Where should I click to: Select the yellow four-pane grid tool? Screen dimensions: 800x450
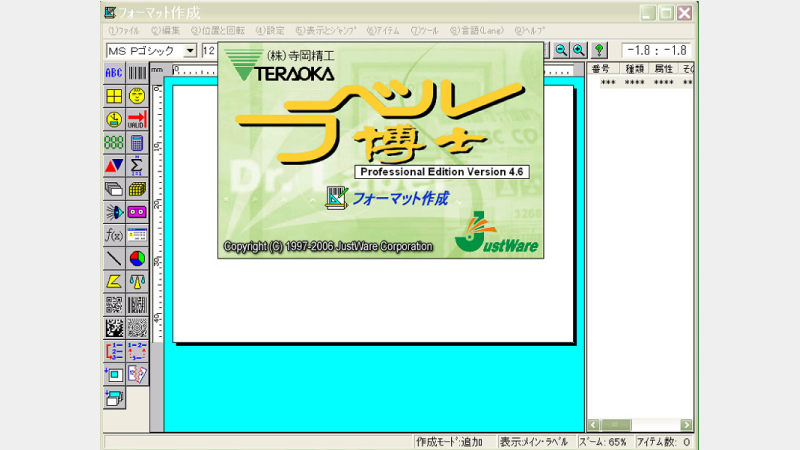114,96
